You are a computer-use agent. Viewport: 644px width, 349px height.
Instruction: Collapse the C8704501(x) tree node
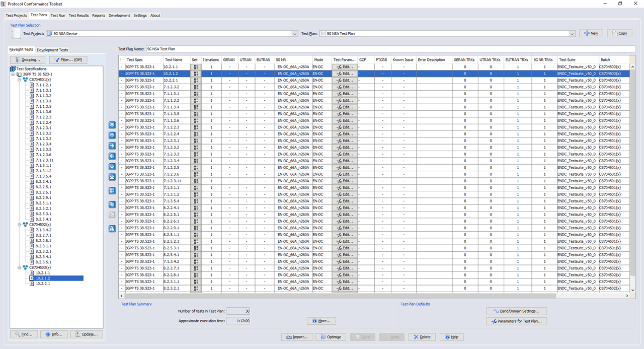18,80
